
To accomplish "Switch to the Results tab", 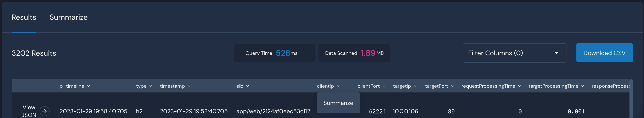I will [x=24, y=17].
